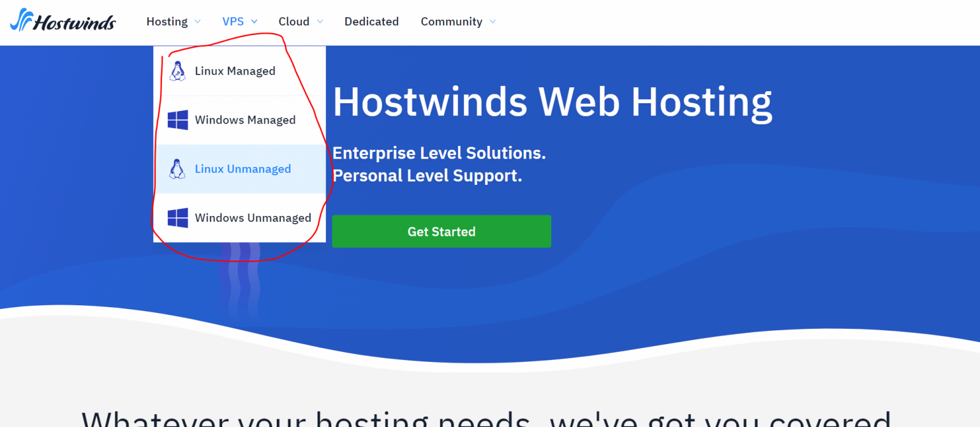Viewport: 980px width, 427px height.
Task: Click the 'Whatever your hosting needs' heading
Action: pyautogui.click(x=486, y=417)
